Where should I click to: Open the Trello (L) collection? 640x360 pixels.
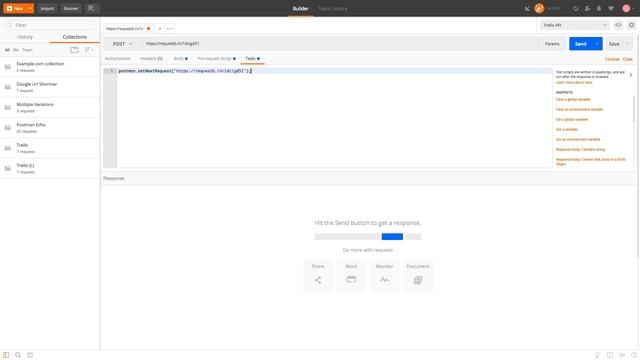tap(50, 169)
